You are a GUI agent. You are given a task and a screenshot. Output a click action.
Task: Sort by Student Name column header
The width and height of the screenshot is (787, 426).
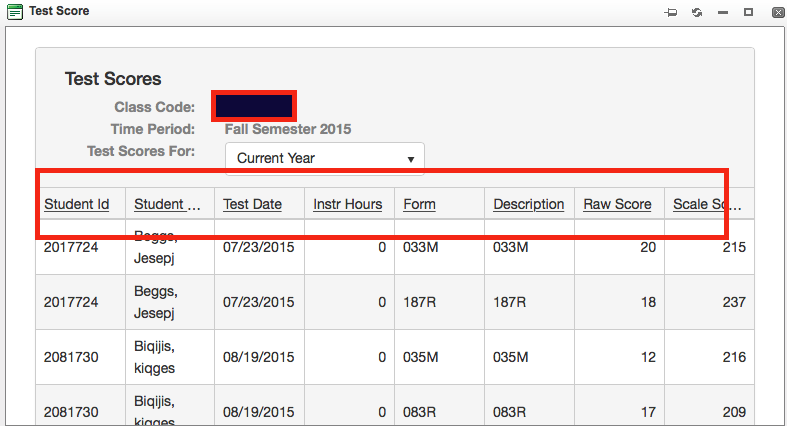pyautogui.click(x=168, y=204)
